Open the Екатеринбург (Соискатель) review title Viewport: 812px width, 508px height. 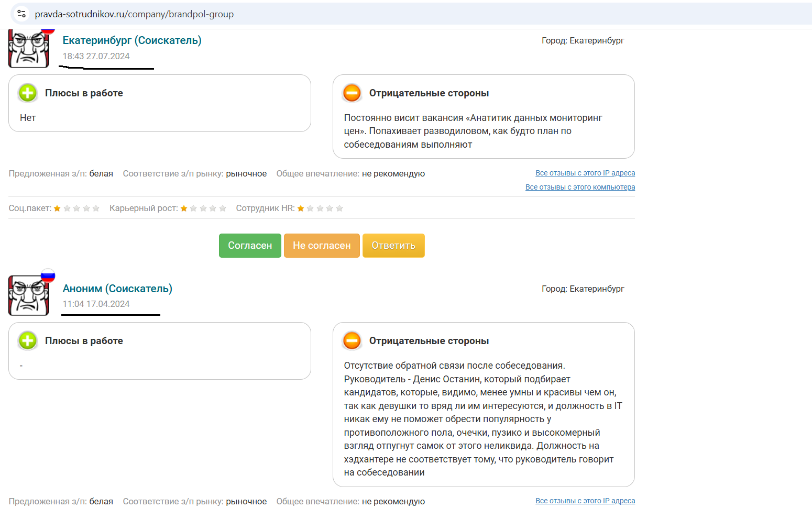pos(131,40)
